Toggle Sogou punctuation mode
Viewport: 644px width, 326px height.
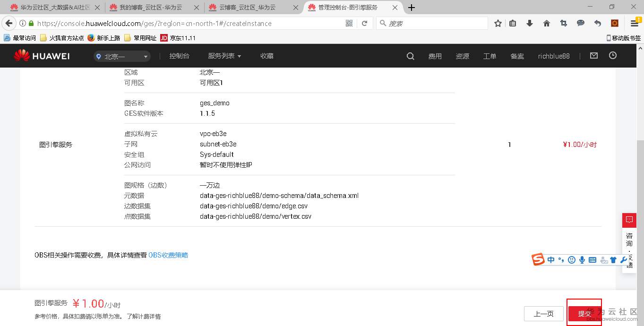561,259
